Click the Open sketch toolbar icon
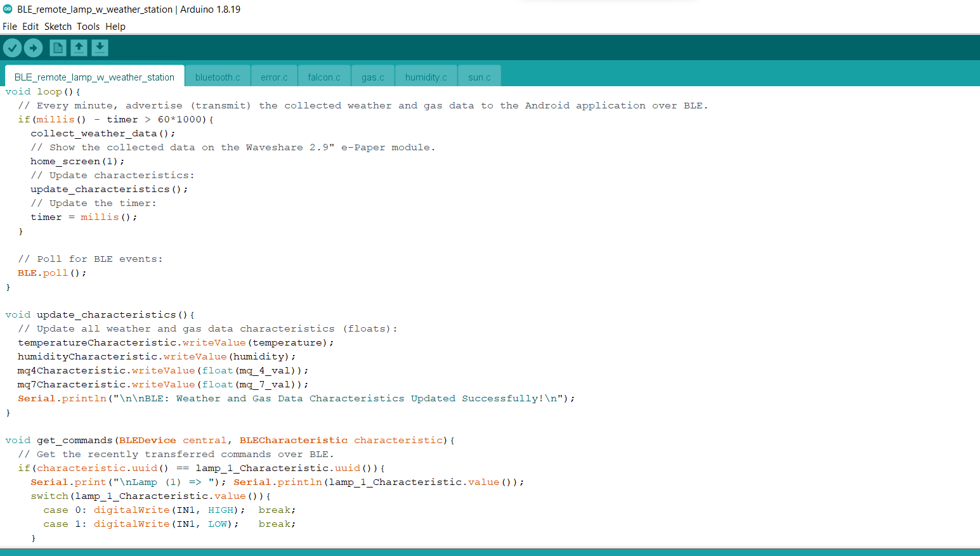The width and height of the screenshot is (980, 556). tap(79, 48)
